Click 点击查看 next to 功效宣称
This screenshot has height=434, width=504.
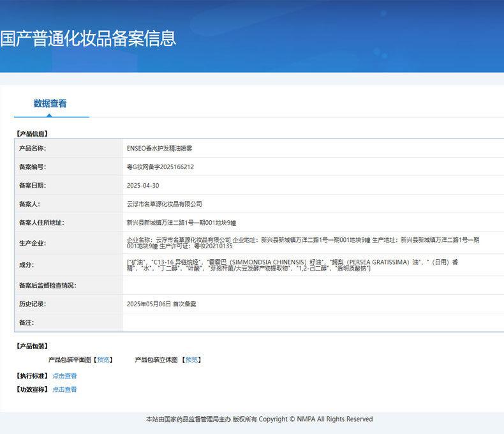[x=64, y=389]
